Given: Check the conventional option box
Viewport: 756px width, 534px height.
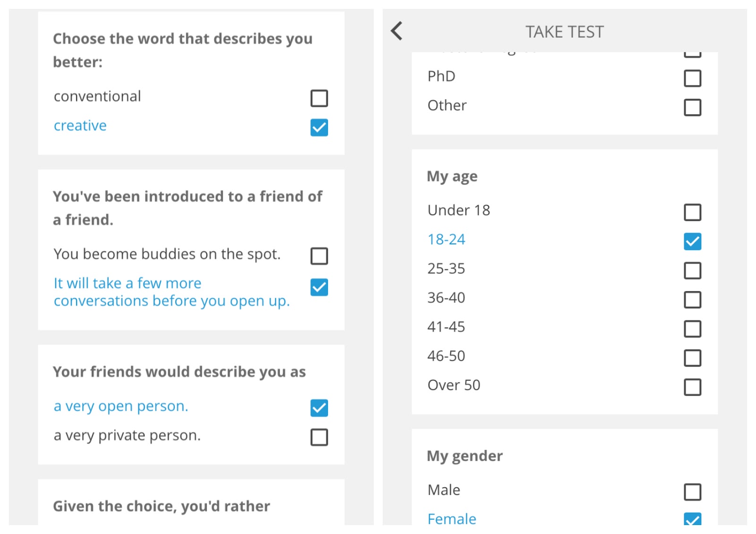Looking at the screenshot, I should (x=319, y=98).
